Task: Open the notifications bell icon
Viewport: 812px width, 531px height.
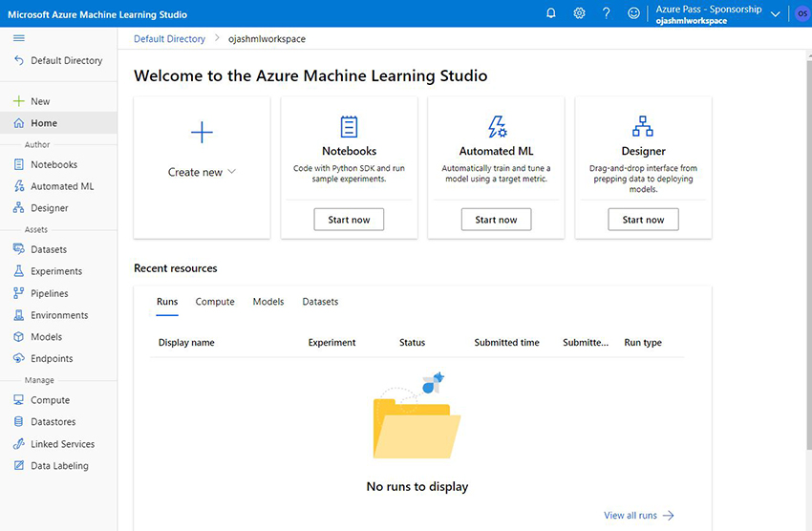Action: (551, 13)
